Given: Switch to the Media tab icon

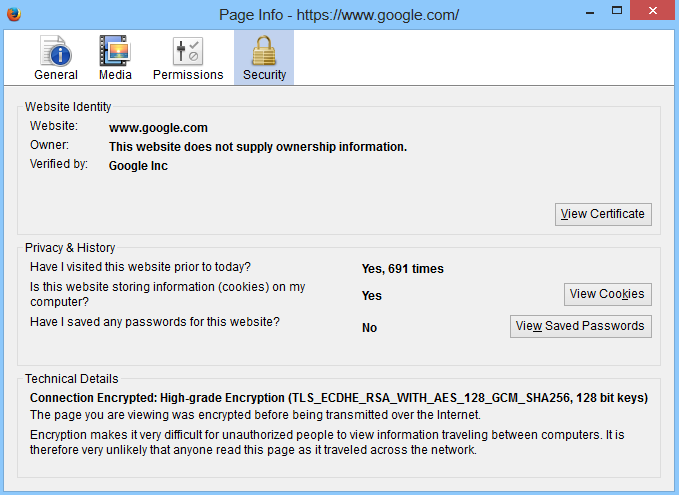Looking at the screenshot, I should pyautogui.click(x=115, y=51).
